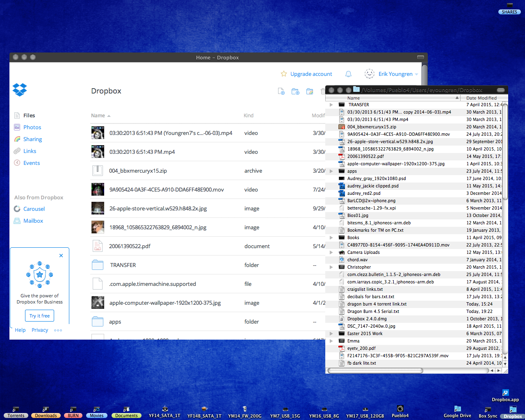Open the Privacy link in Dropbox footer

[40, 330]
